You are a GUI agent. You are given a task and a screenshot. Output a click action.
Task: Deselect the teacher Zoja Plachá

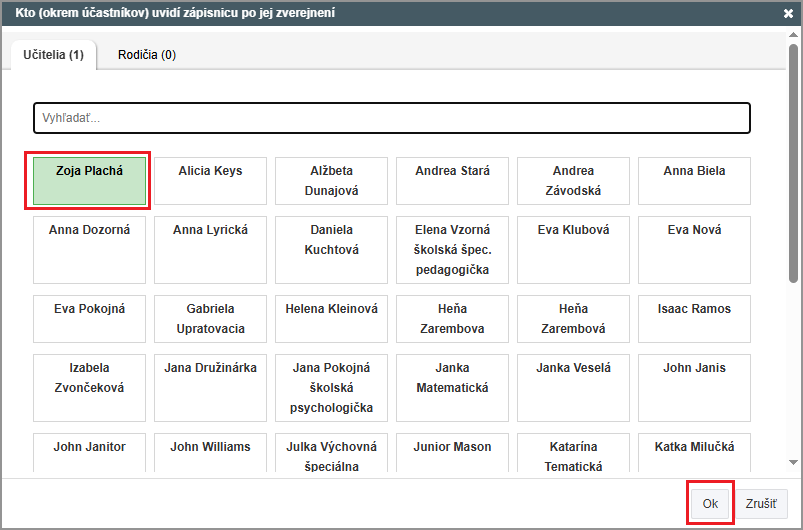[88, 181]
